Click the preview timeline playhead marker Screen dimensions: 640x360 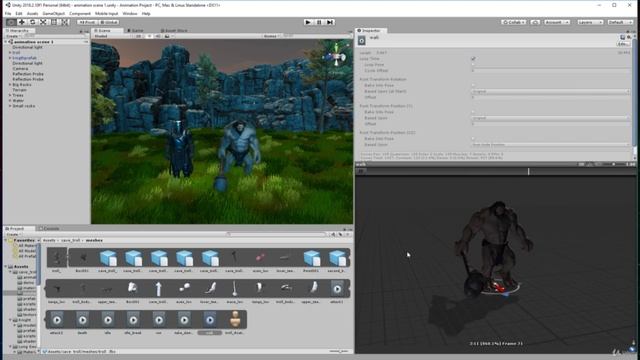click(528, 171)
